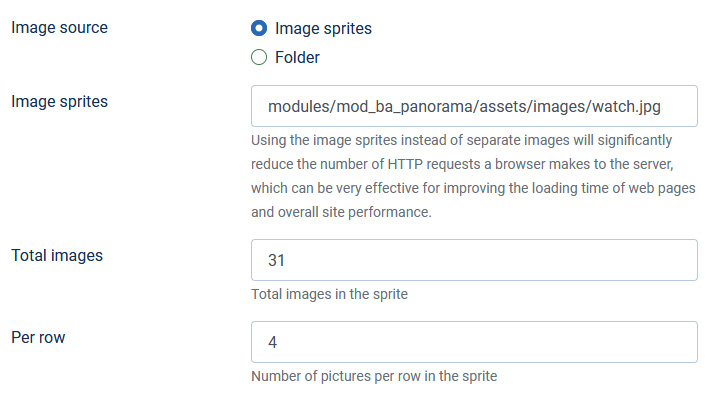Focus the Per row input field
This screenshot has height=398, width=713.
point(474,342)
